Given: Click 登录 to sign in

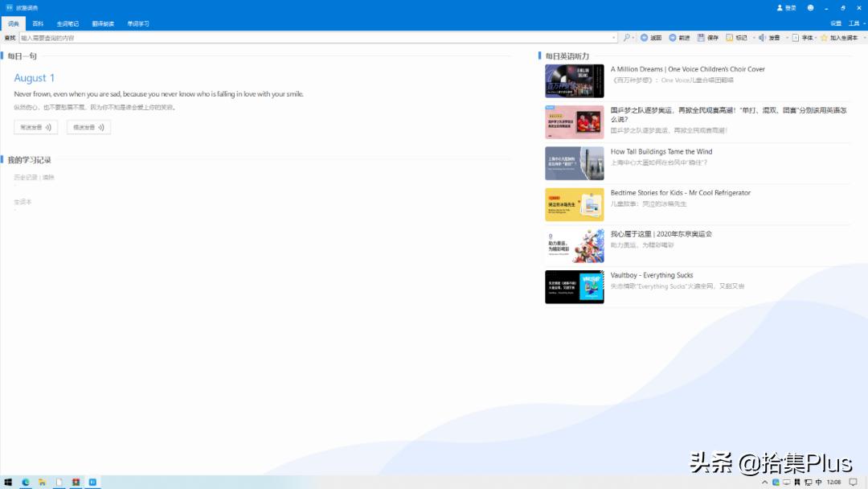Looking at the screenshot, I should point(787,8).
